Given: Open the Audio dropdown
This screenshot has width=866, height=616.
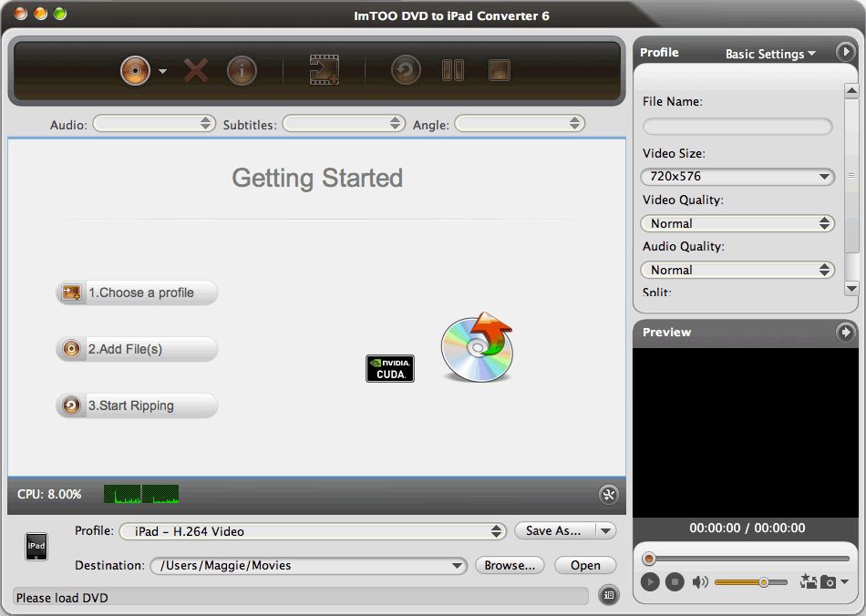Looking at the screenshot, I should [x=154, y=124].
